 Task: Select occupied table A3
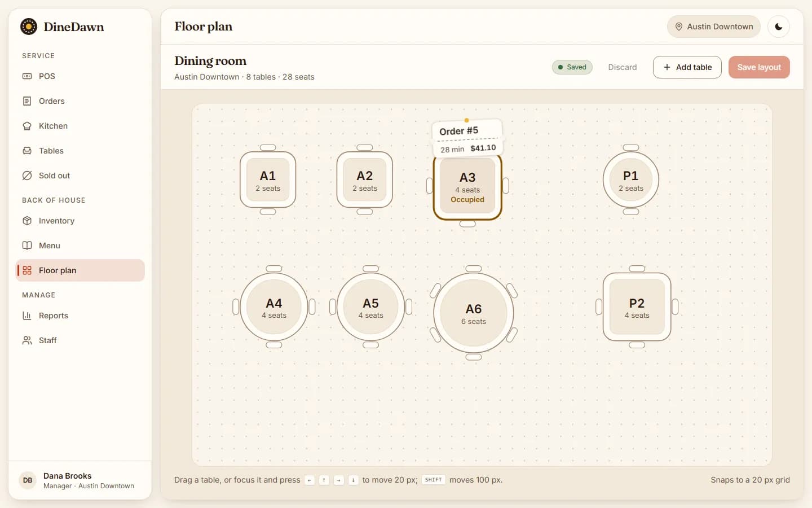tap(467, 187)
